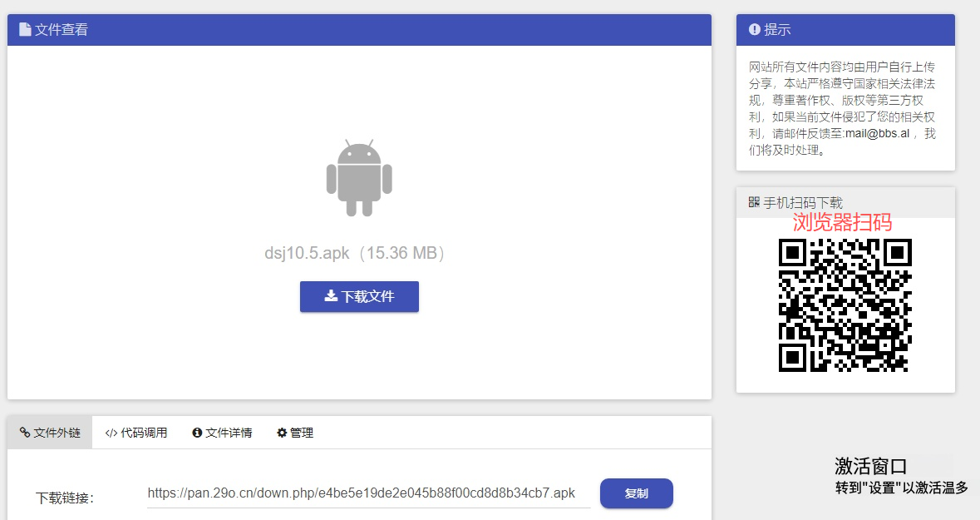
Task: Open the 管理 tab
Action: pyautogui.click(x=295, y=433)
